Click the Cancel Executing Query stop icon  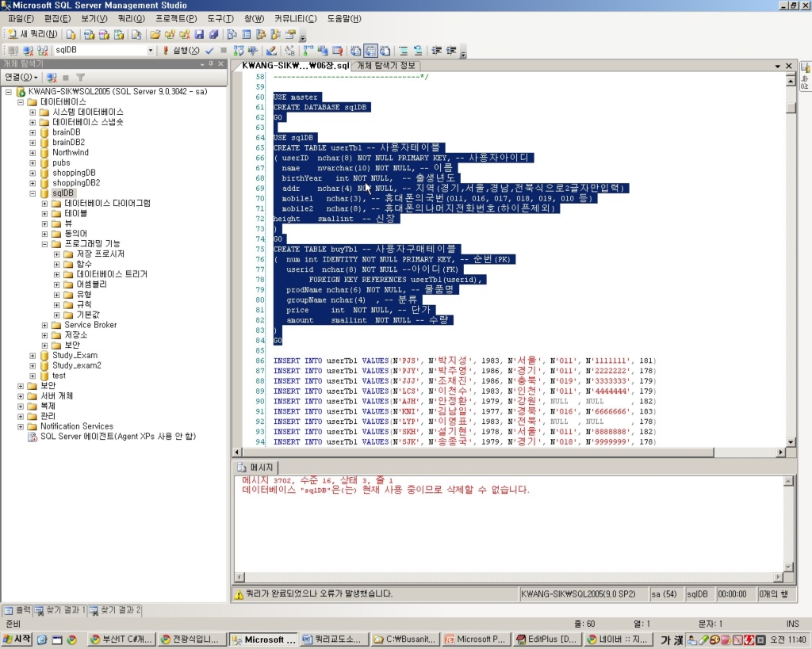tap(224, 50)
